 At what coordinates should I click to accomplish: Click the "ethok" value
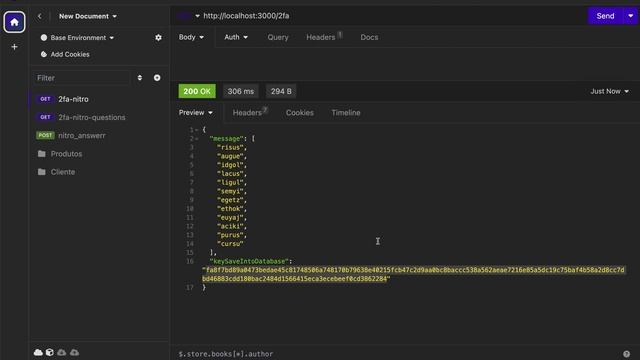pos(230,209)
